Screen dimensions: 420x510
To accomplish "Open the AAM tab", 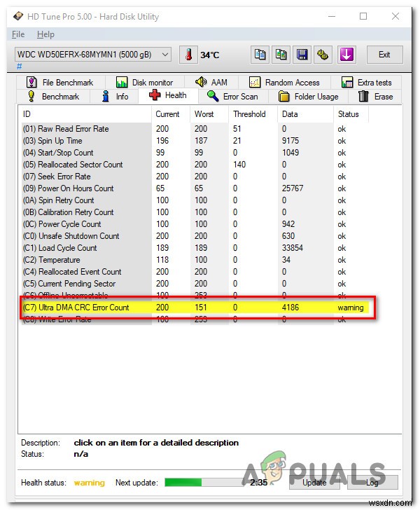I will tap(211, 82).
